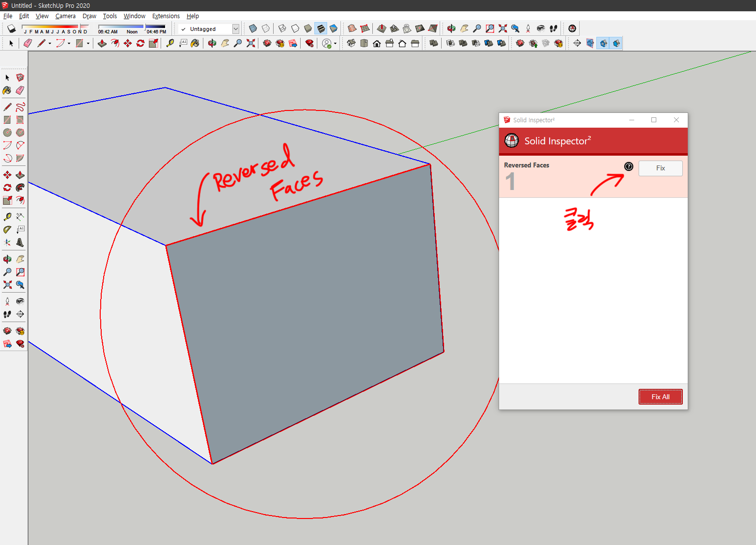Expand the Line tool dropdown arrow
Image resolution: width=756 pixels, height=545 pixels.
click(50, 43)
